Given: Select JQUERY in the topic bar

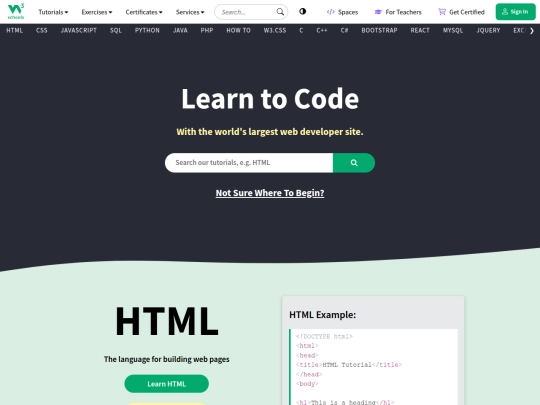Looking at the screenshot, I should [488, 30].
